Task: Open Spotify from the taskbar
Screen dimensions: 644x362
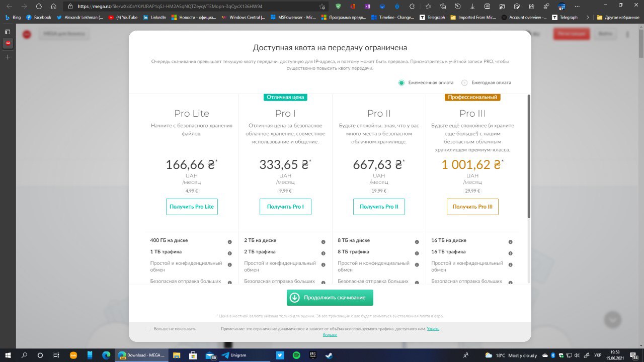Action: pyautogui.click(x=296, y=355)
